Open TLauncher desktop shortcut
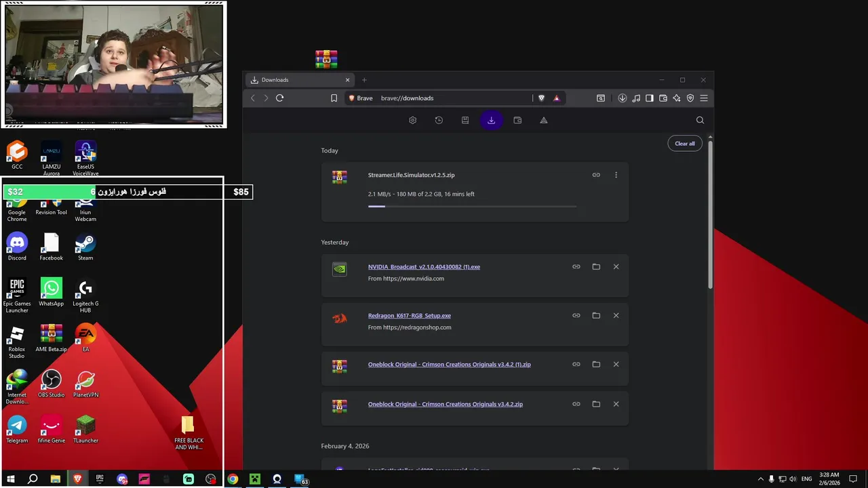Screen dimensions: 868x488 85,429
